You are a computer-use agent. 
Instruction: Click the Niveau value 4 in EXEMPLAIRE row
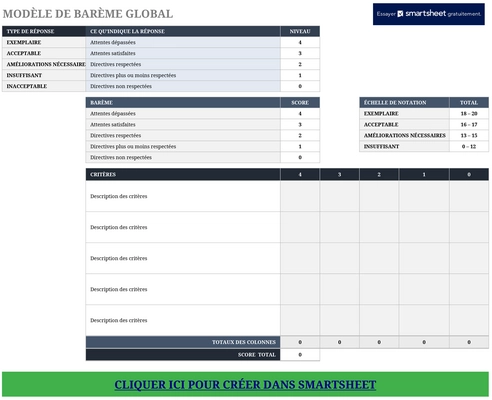pos(300,42)
